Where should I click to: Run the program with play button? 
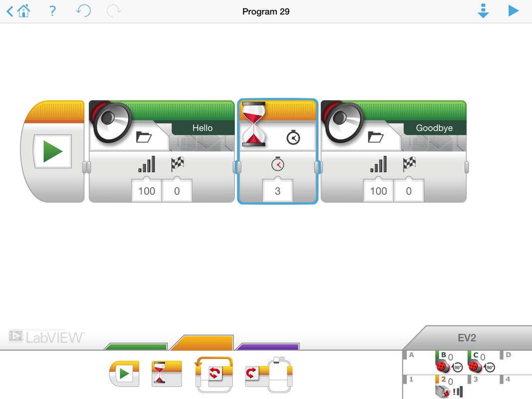pos(513,11)
